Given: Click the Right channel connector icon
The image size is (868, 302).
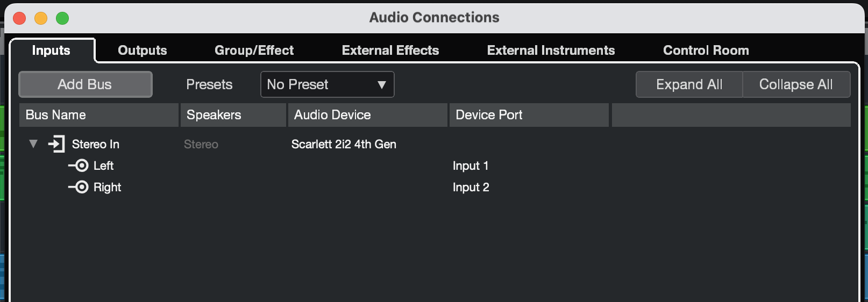Looking at the screenshot, I should point(79,187).
